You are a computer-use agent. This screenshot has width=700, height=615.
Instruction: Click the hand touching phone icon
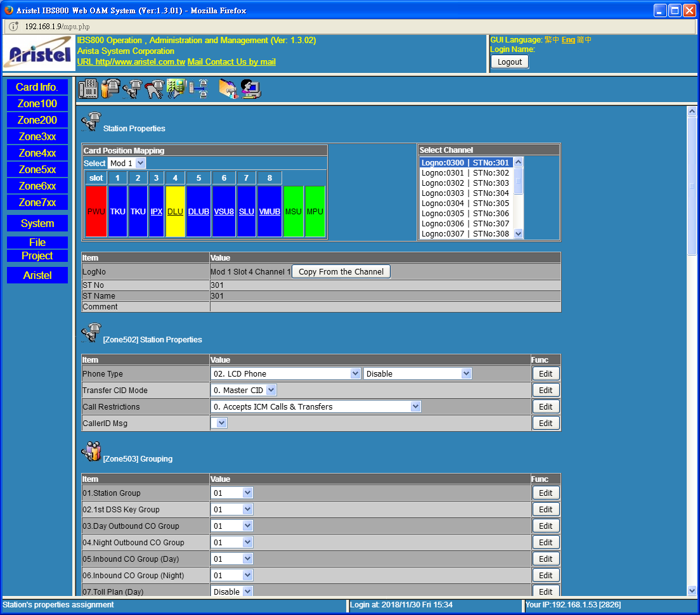tap(155, 88)
